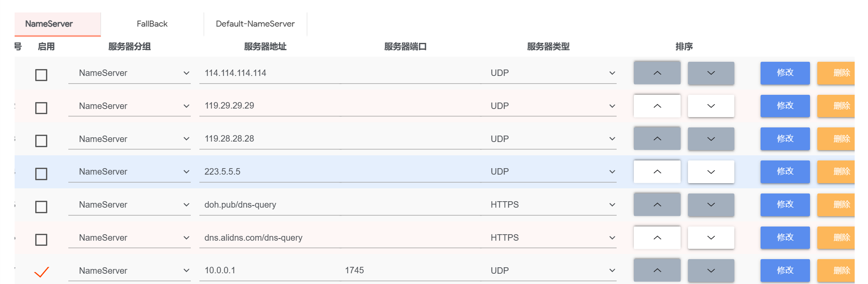Move the 119.29.29.29 server down

click(x=711, y=106)
